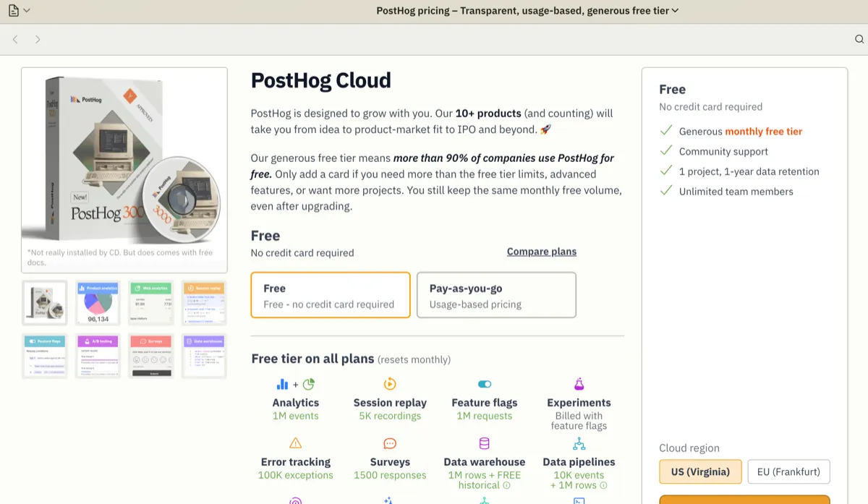This screenshot has width=868, height=504.
Task: Click the Error tracking warning triangle icon
Action: click(x=295, y=443)
